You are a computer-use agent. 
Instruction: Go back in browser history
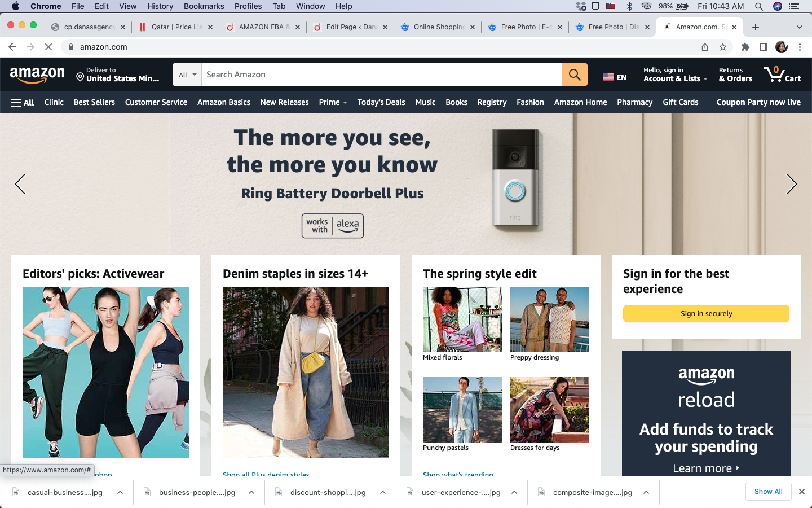[x=12, y=47]
